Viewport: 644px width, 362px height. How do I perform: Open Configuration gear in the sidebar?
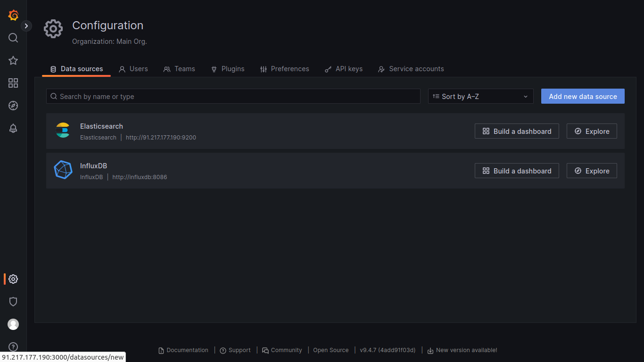13,279
